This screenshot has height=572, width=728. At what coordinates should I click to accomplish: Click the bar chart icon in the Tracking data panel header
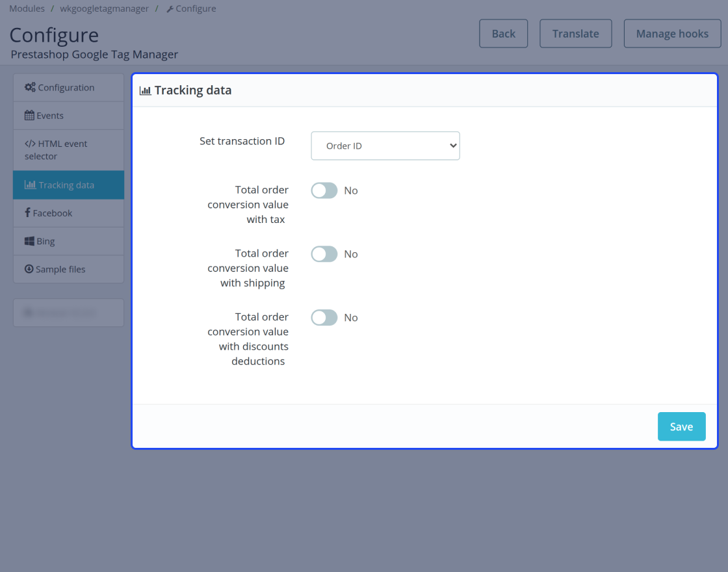coord(146,90)
